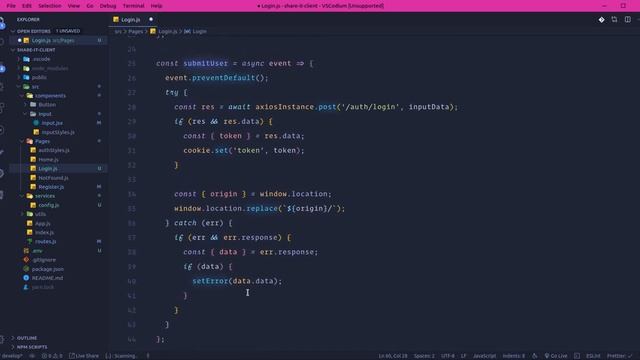
Task: Click the unsaved dot on Login.js tab
Action: tap(151, 19)
